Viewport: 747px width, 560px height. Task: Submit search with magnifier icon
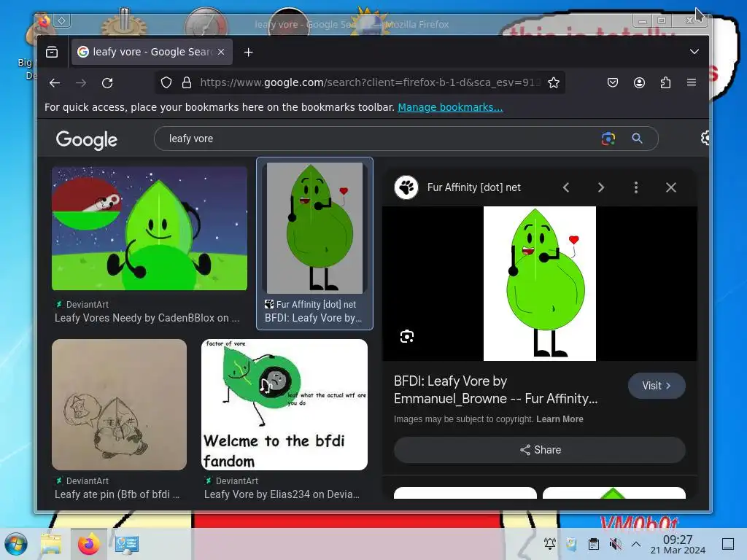[637, 139]
